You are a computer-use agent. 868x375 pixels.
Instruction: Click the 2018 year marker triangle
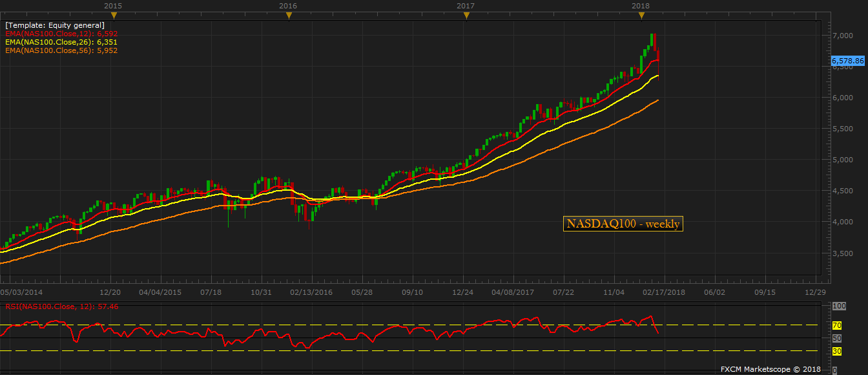point(641,16)
